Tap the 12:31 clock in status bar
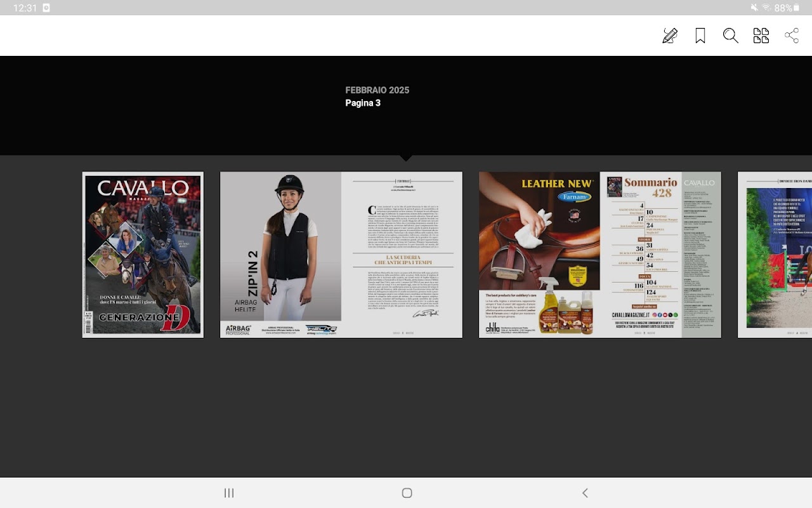 tap(25, 8)
